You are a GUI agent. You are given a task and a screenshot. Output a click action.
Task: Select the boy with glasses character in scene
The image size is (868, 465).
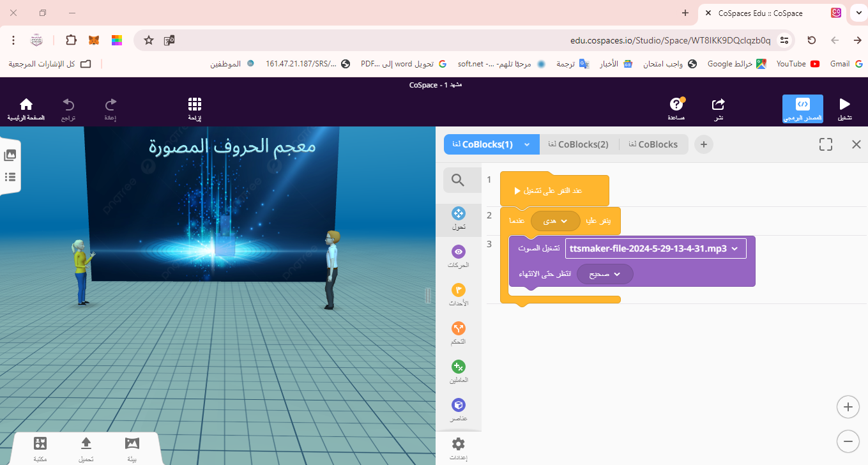click(330, 270)
